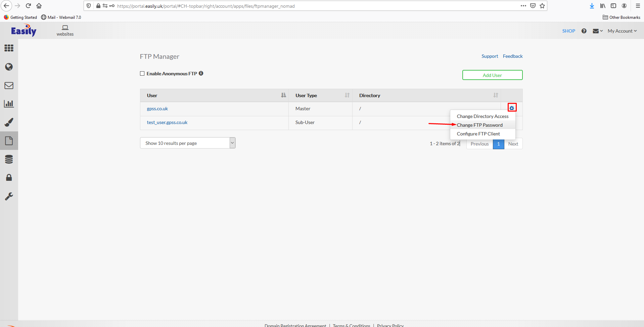The image size is (644, 327).
Task: Open the bar chart statistics sidebar icon
Action: pyautogui.click(x=9, y=104)
